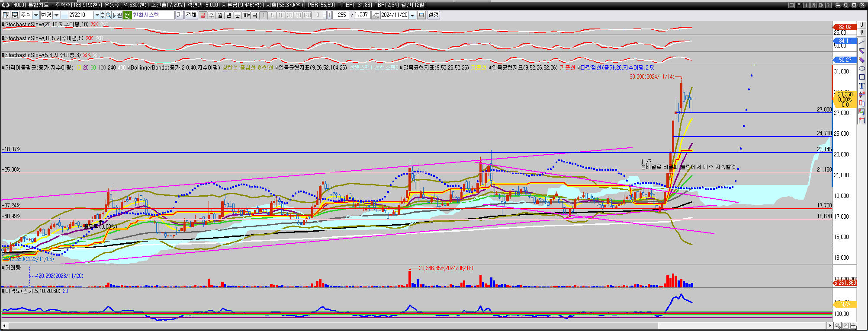Click the chart layout panel icon

coord(6,15)
